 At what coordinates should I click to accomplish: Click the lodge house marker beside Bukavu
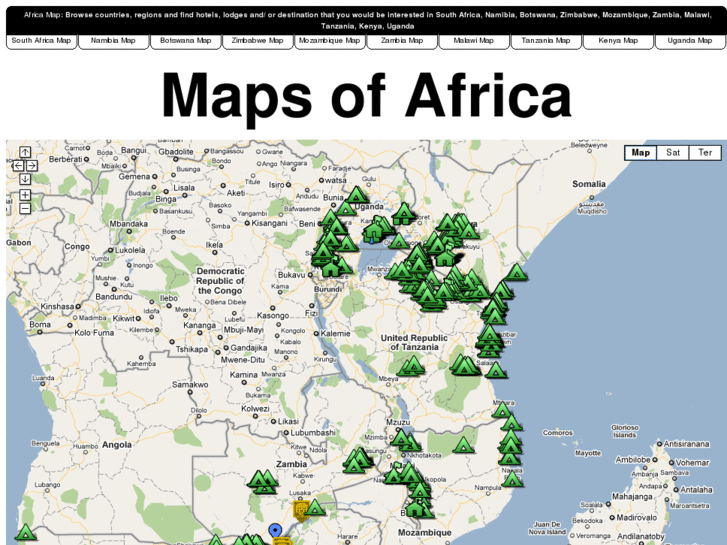pyautogui.click(x=331, y=269)
